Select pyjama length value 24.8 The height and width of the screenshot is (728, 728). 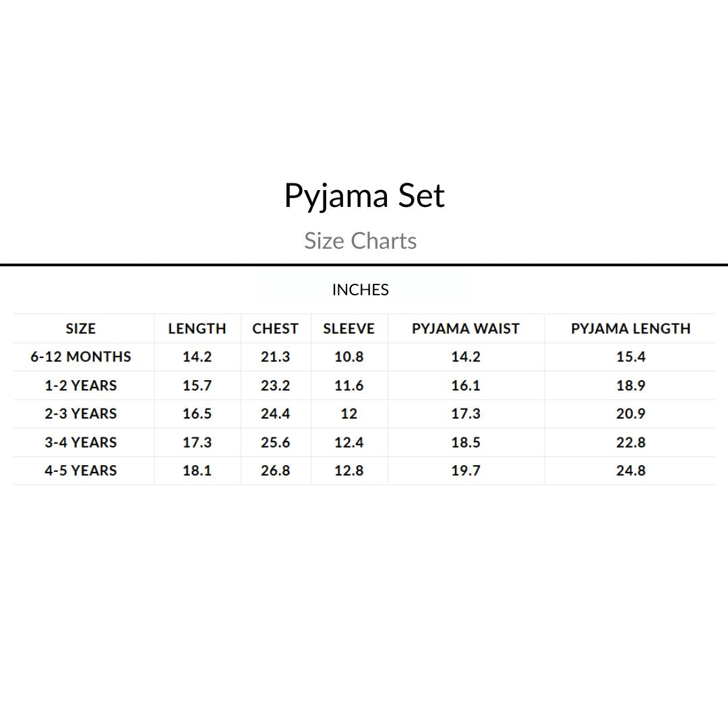tap(631, 471)
